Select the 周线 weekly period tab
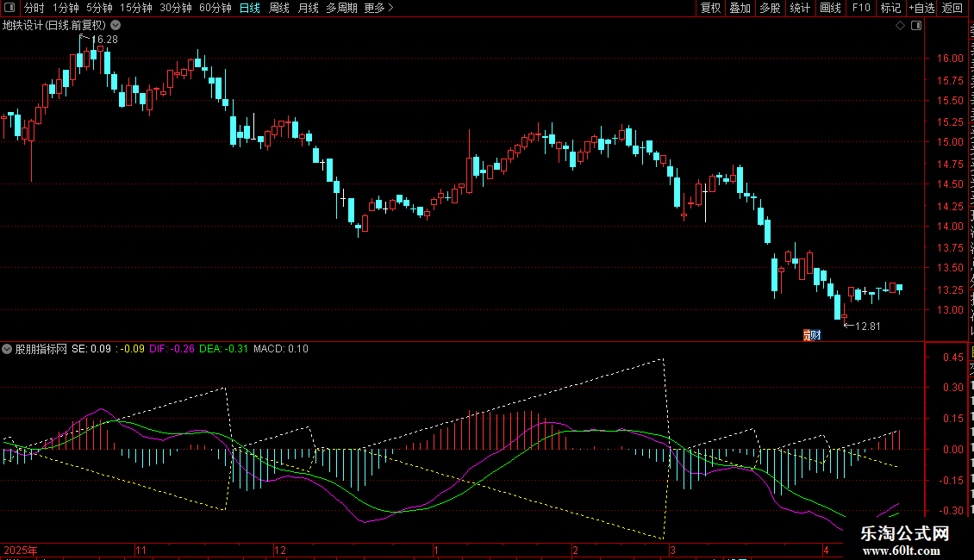 point(279,8)
